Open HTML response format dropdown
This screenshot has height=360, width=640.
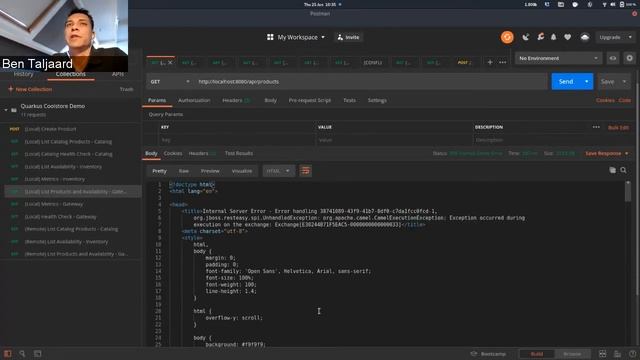coord(278,171)
